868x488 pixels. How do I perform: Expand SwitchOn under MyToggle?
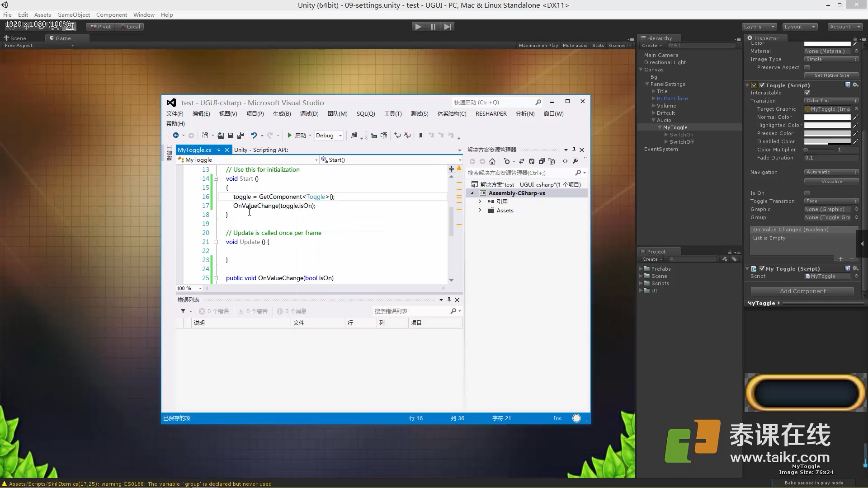click(x=666, y=135)
